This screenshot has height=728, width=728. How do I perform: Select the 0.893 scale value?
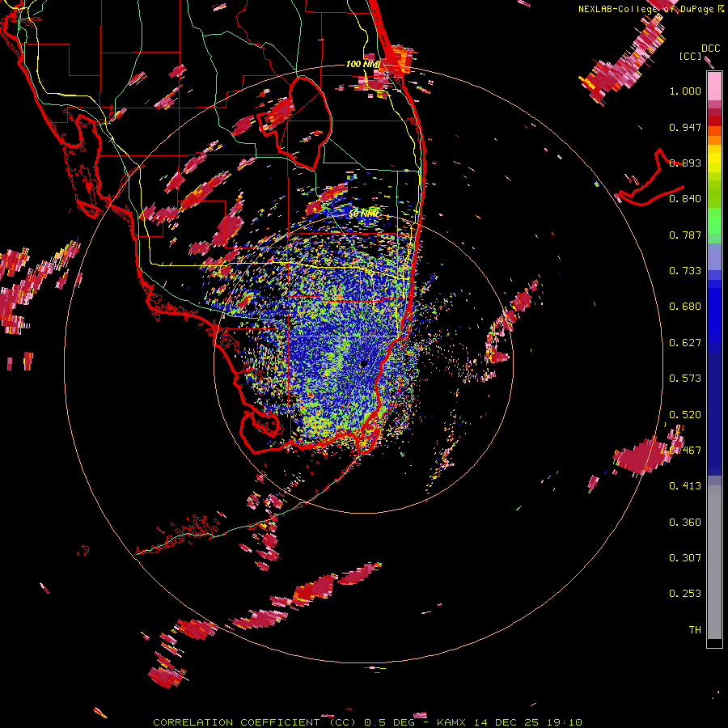coord(685,163)
